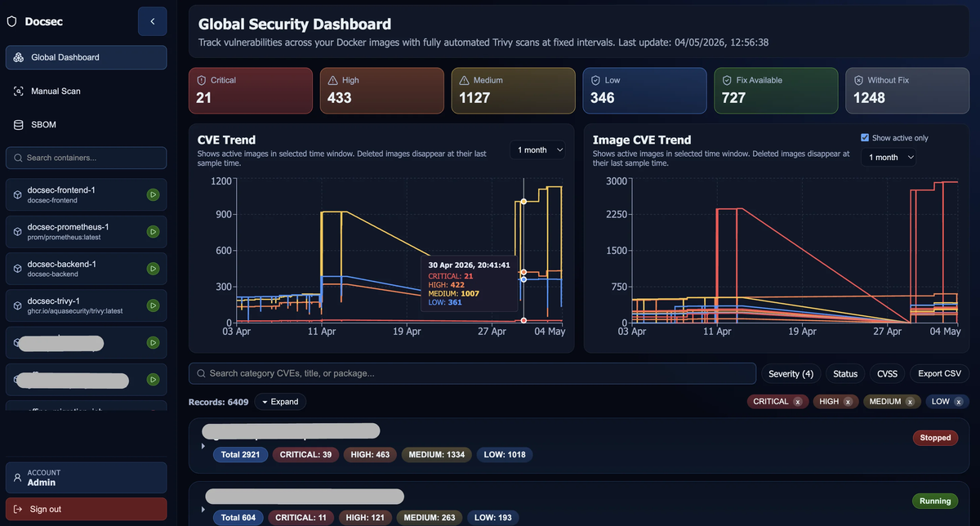Open the Severity (4) filter dropdown
Image resolution: width=980 pixels, height=526 pixels.
(791, 373)
